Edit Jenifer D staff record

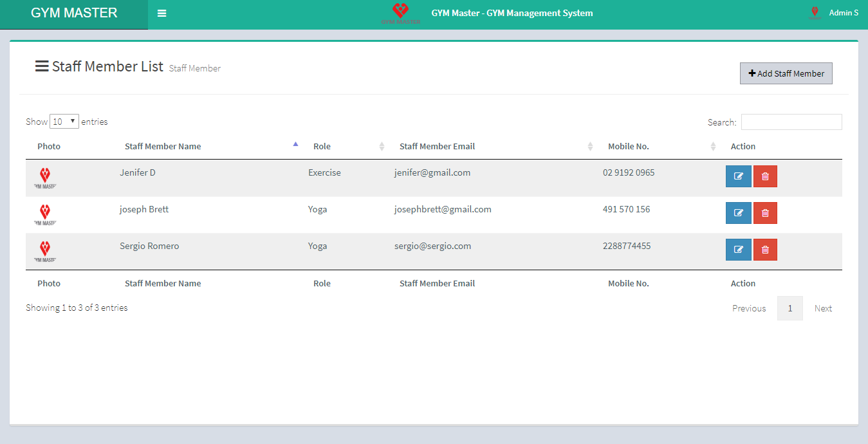[x=738, y=176]
